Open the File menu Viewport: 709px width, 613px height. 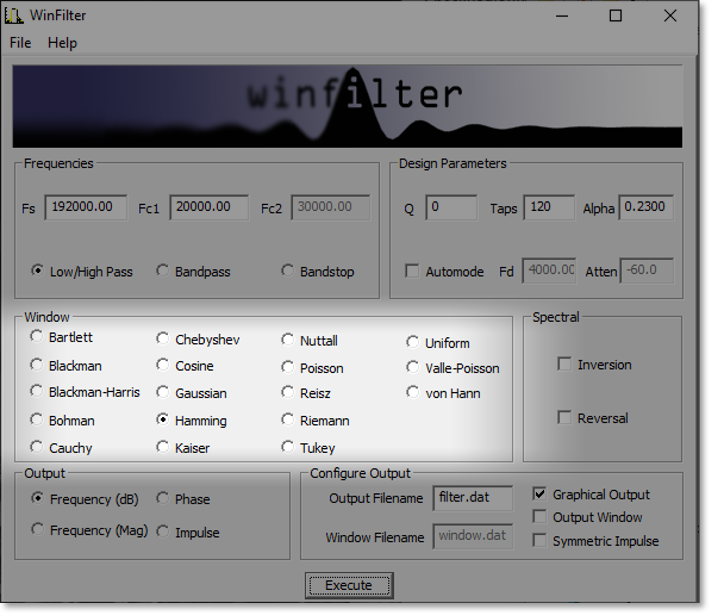pos(20,43)
